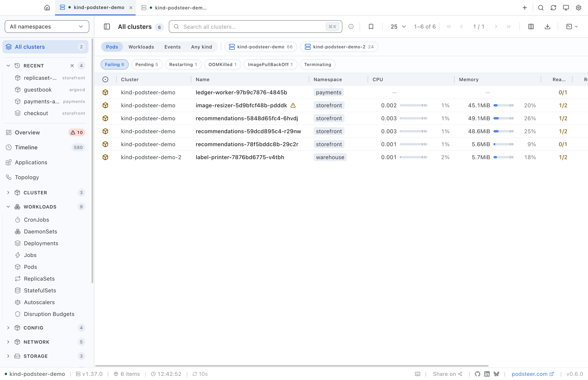This screenshot has width=588, height=380.
Task: Focus the Search all clusters field
Action: click(255, 27)
